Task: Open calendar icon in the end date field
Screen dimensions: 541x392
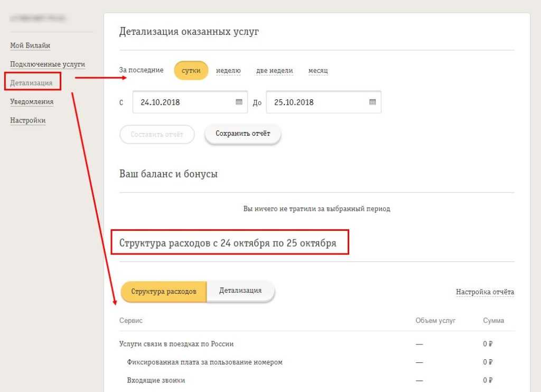Action: point(372,102)
